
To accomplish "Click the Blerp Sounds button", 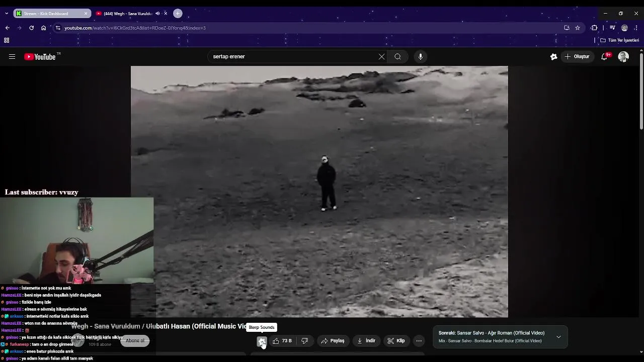I will [x=262, y=341].
